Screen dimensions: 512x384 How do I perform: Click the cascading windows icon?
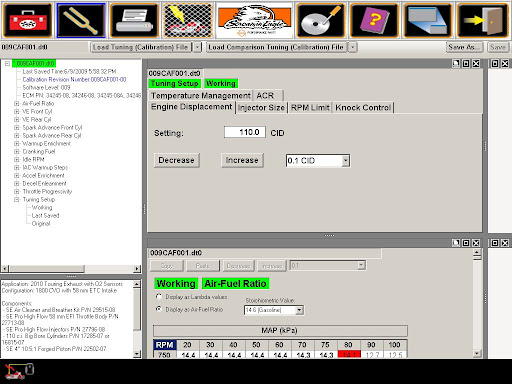tap(428, 21)
